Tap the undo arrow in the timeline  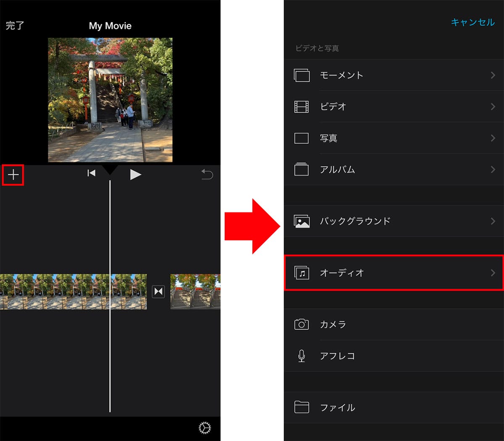point(207,174)
